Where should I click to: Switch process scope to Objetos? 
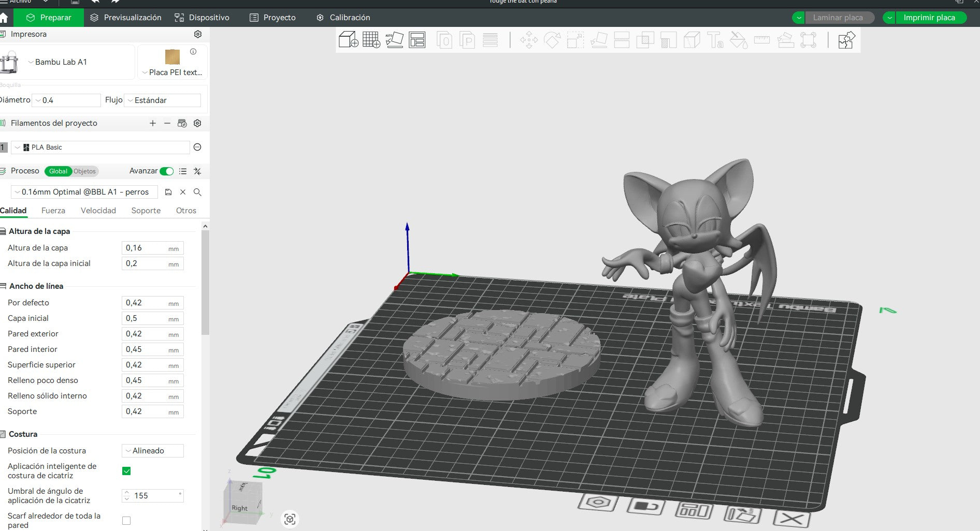click(x=84, y=171)
